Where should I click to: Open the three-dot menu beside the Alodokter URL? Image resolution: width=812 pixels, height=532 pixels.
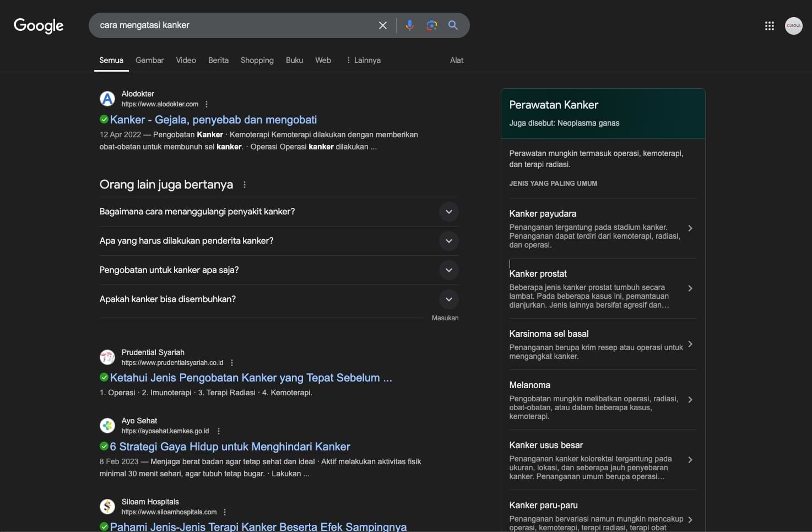coord(207,104)
